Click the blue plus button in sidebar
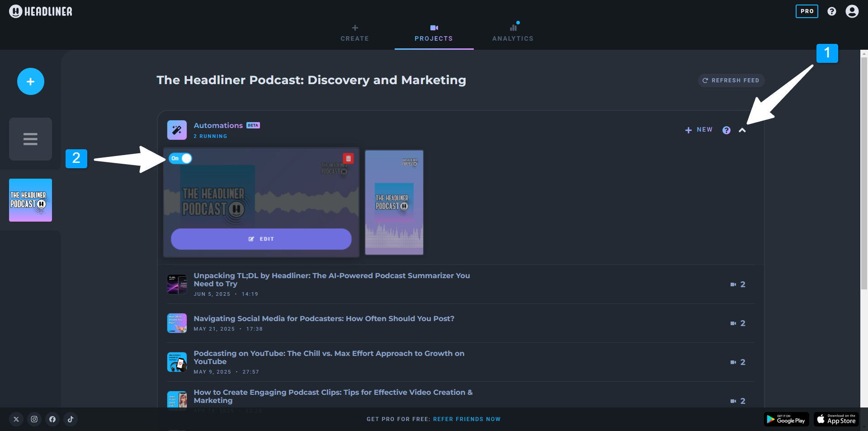The height and width of the screenshot is (431, 868). tap(31, 81)
